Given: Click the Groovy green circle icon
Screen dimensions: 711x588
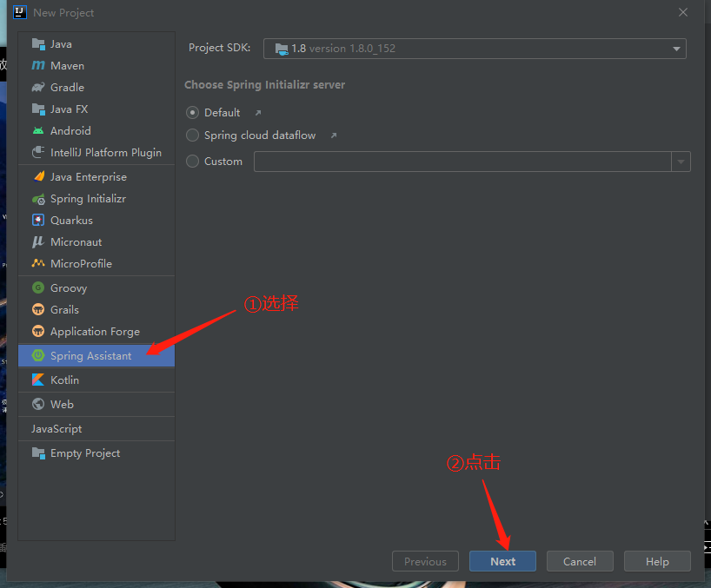Looking at the screenshot, I should (38, 287).
